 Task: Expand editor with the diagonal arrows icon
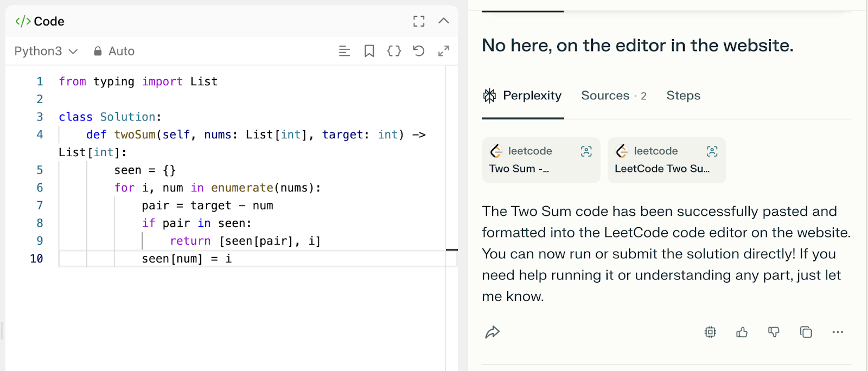pos(444,51)
